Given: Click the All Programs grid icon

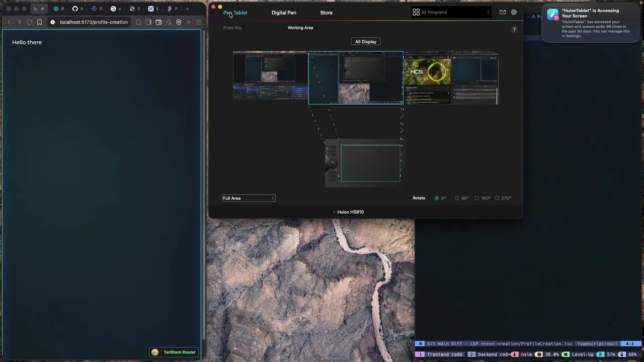Looking at the screenshot, I should pos(416,12).
